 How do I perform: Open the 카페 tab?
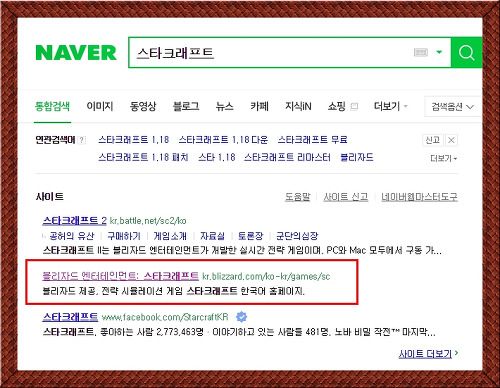coord(259,106)
